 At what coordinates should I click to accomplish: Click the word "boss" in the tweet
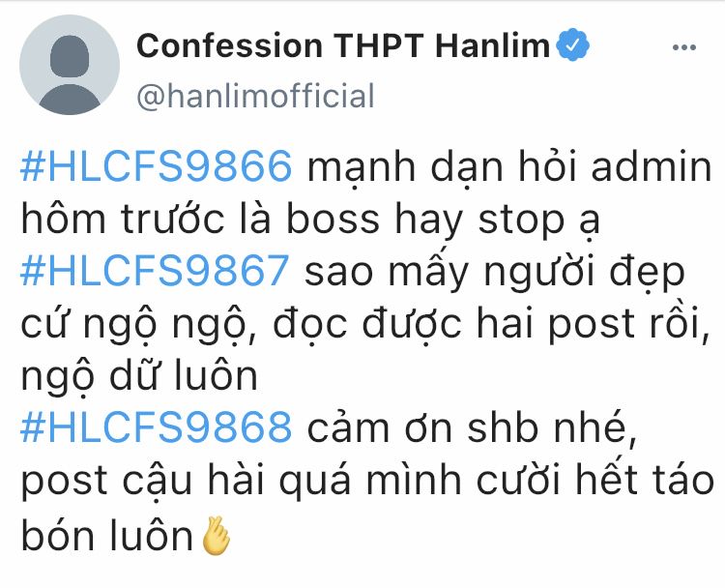pos(333,219)
